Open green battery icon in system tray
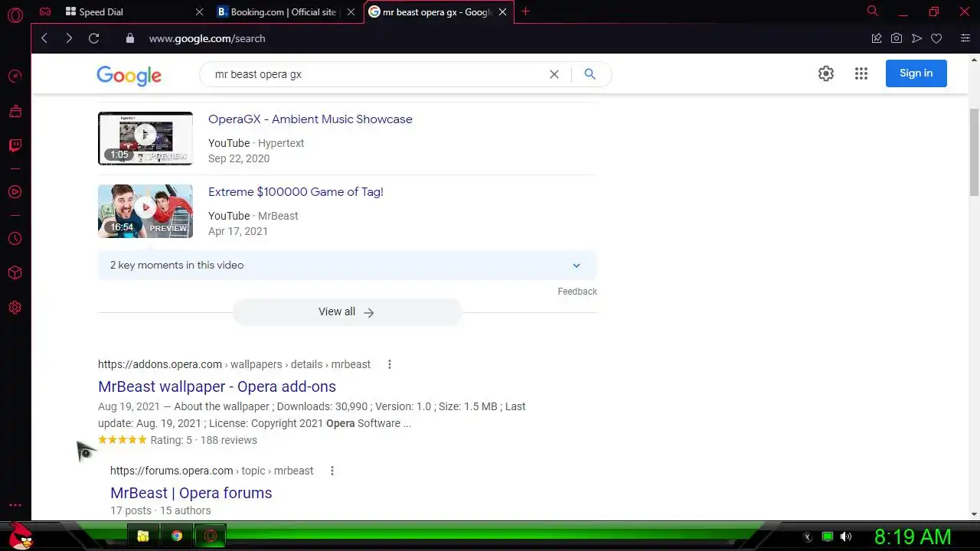Image resolution: width=980 pixels, height=551 pixels. pos(827,536)
